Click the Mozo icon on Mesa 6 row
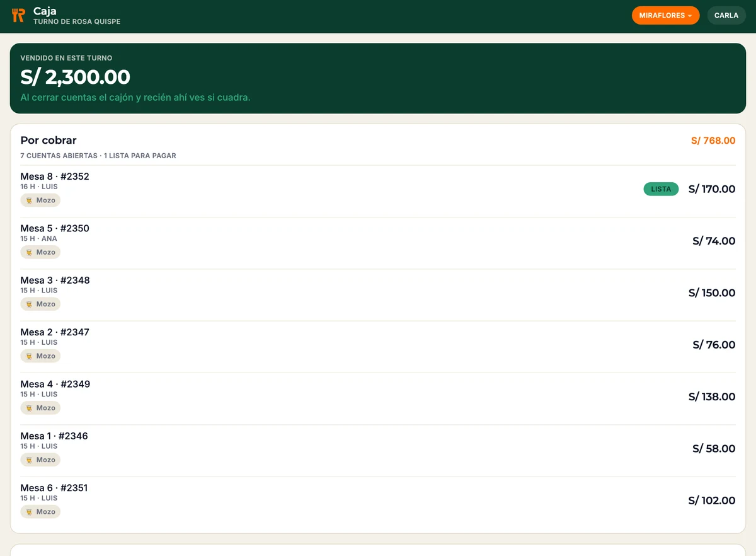Image resolution: width=756 pixels, height=556 pixels. 29,512
